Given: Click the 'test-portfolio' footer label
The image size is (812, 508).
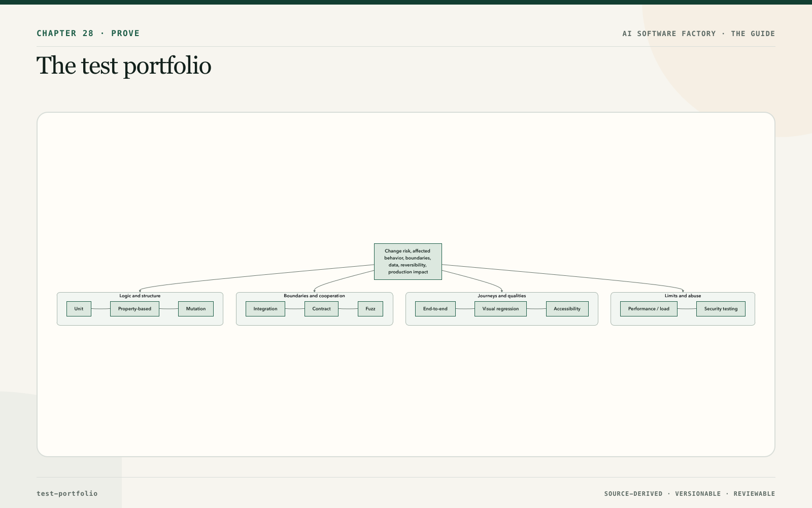Looking at the screenshot, I should [67, 493].
